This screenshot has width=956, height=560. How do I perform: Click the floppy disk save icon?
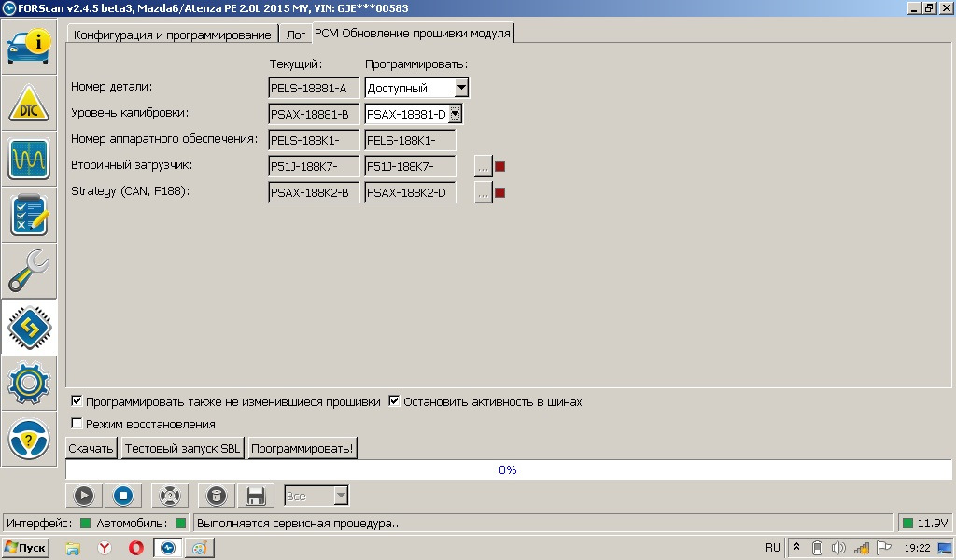click(x=256, y=496)
